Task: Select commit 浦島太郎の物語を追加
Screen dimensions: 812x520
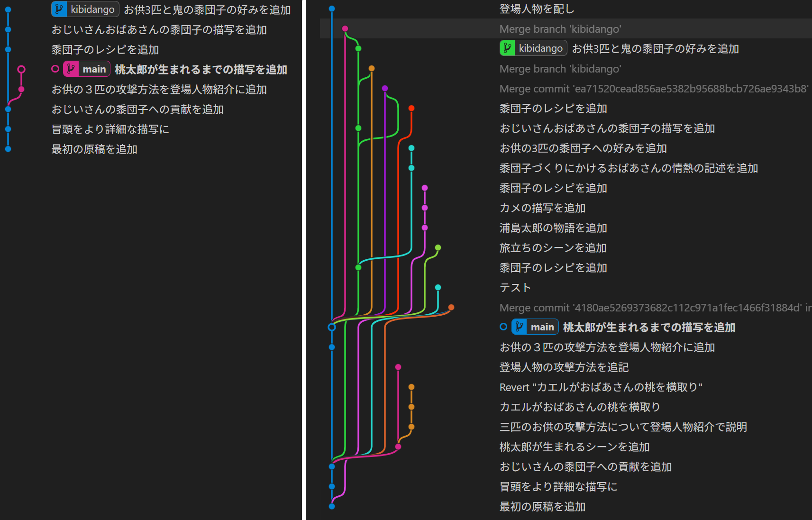Action: tap(553, 228)
